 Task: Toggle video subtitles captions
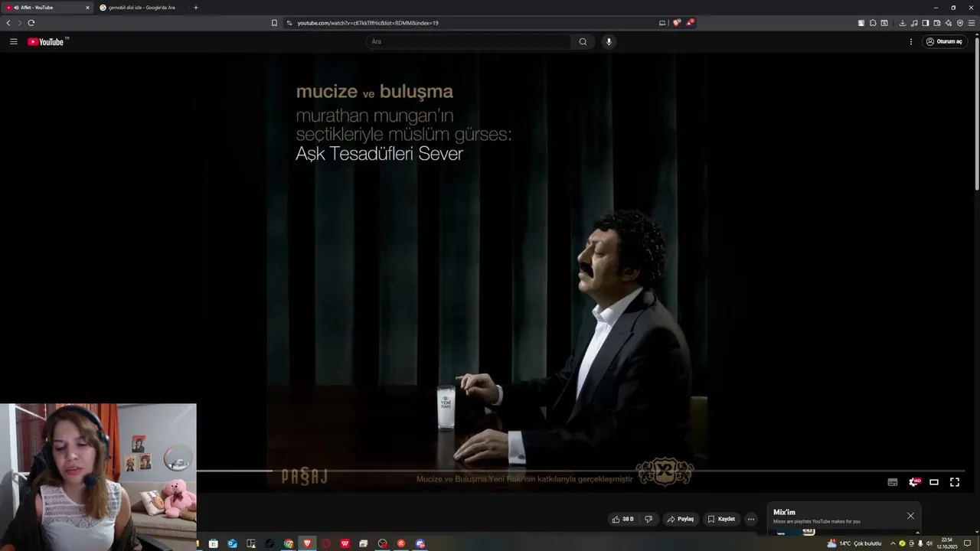point(893,482)
